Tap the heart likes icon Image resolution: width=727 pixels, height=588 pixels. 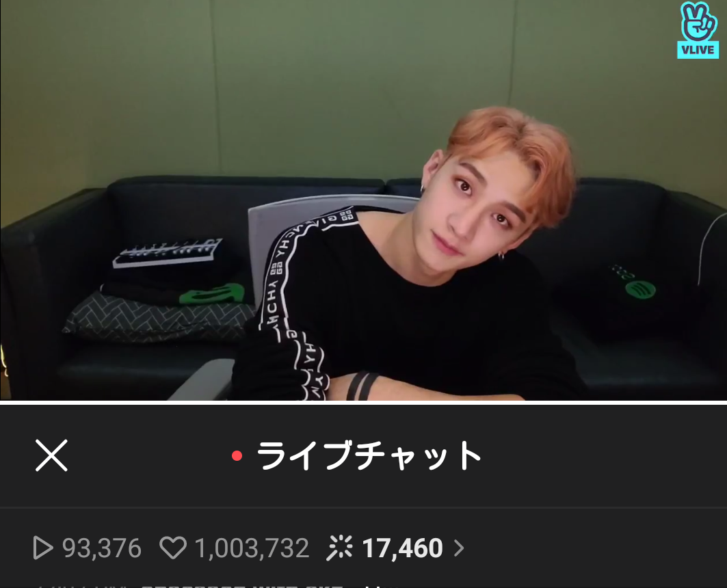click(x=173, y=548)
